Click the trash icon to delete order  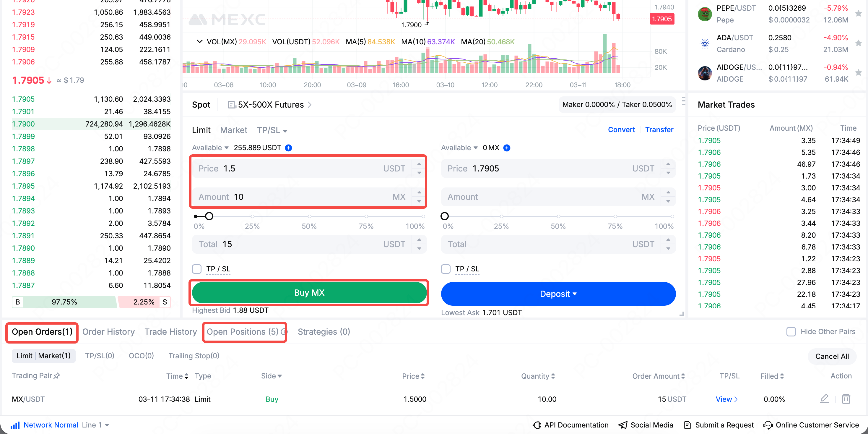tap(846, 399)
